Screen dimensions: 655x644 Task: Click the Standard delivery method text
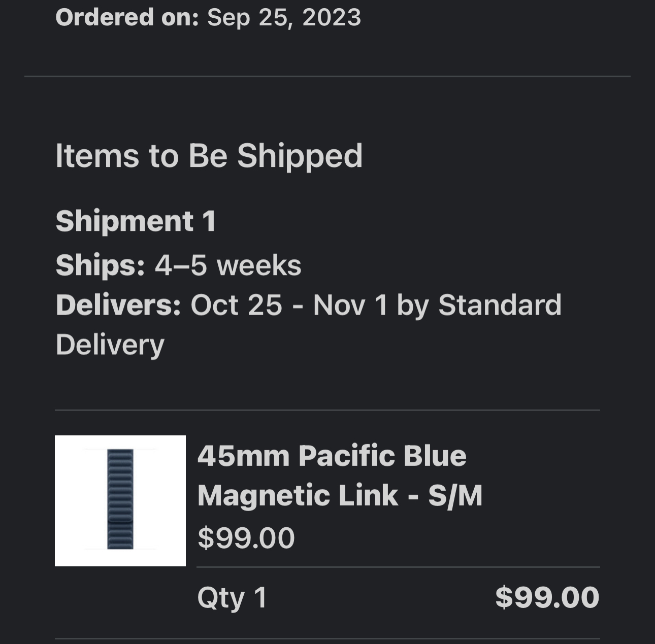[x=500, y=305]
